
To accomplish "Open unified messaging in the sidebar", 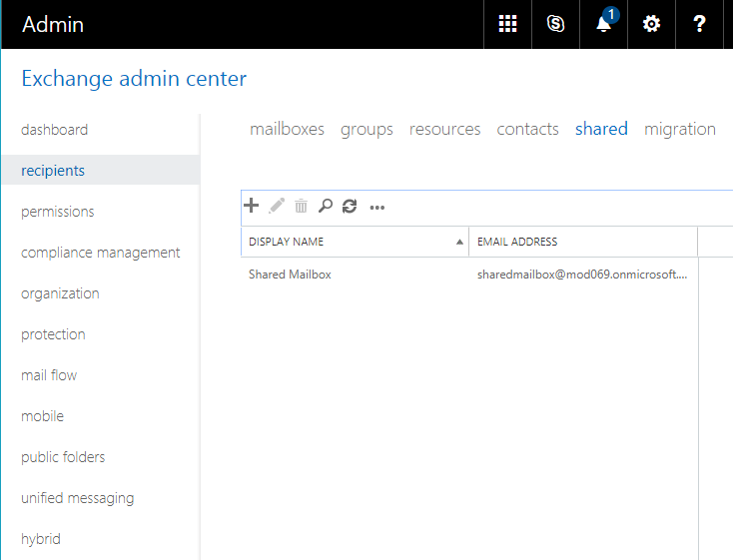I will 78,498.
